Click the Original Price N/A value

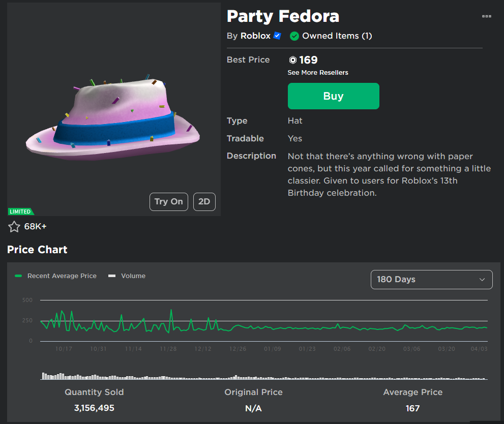tap(253, 408)
